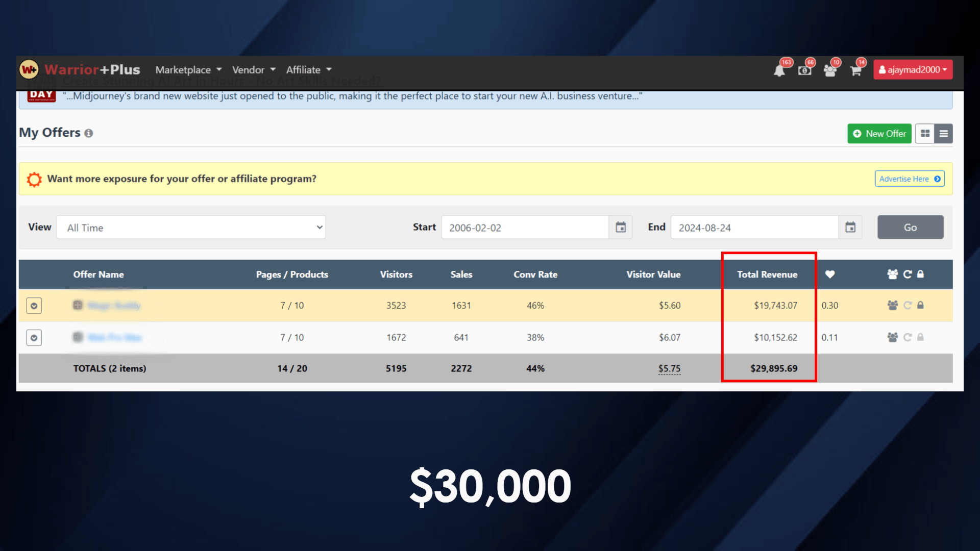Click affiliates icon in the $10,152.62 row
980x551 pixels.
(893, 337)
